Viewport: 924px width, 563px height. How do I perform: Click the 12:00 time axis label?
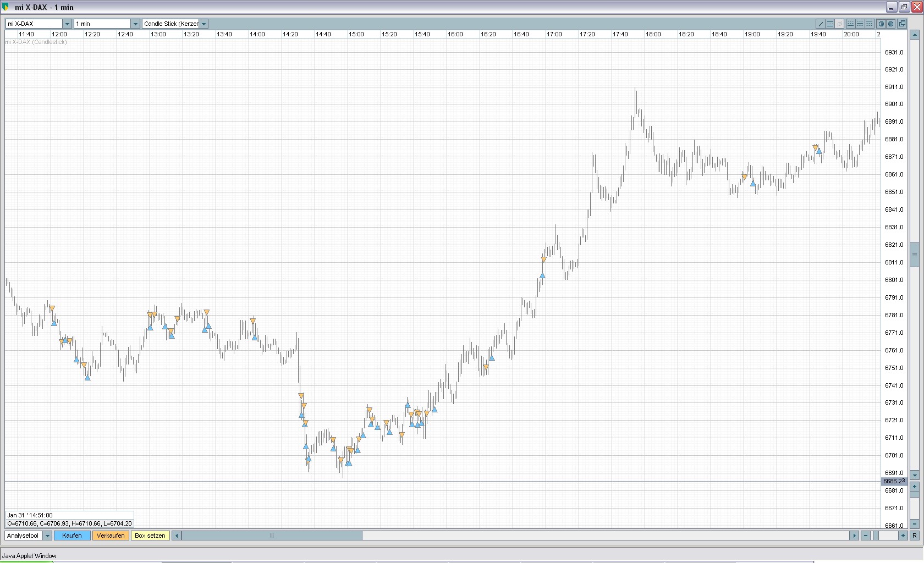coord(59,34)
